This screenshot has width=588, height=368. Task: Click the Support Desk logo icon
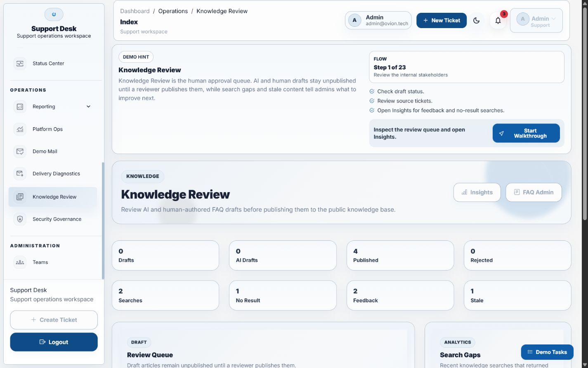(x=54, y=14)
